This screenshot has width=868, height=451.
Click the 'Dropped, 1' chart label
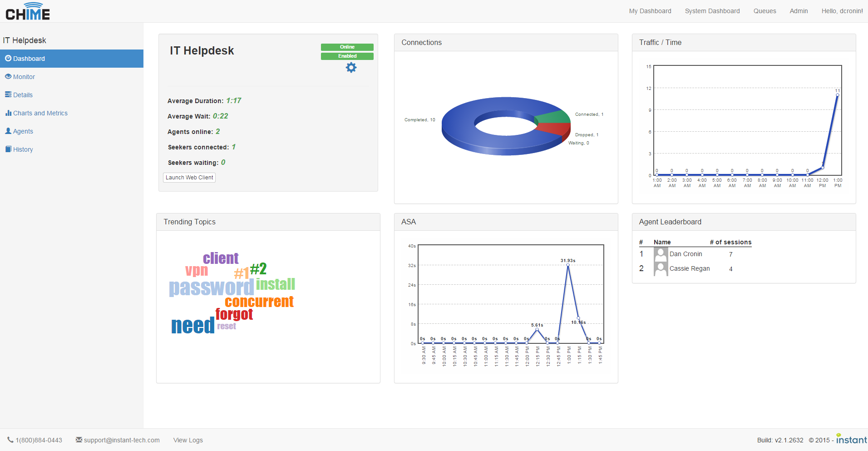coord(587,135)
